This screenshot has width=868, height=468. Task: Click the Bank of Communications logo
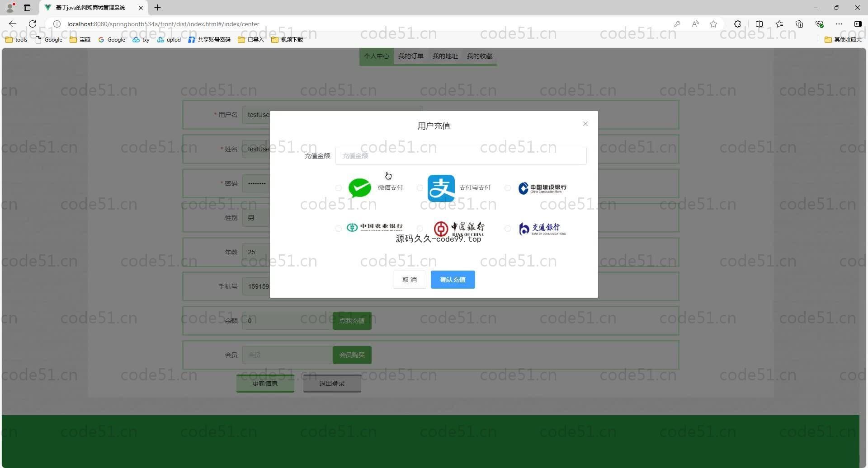[542, 229]
